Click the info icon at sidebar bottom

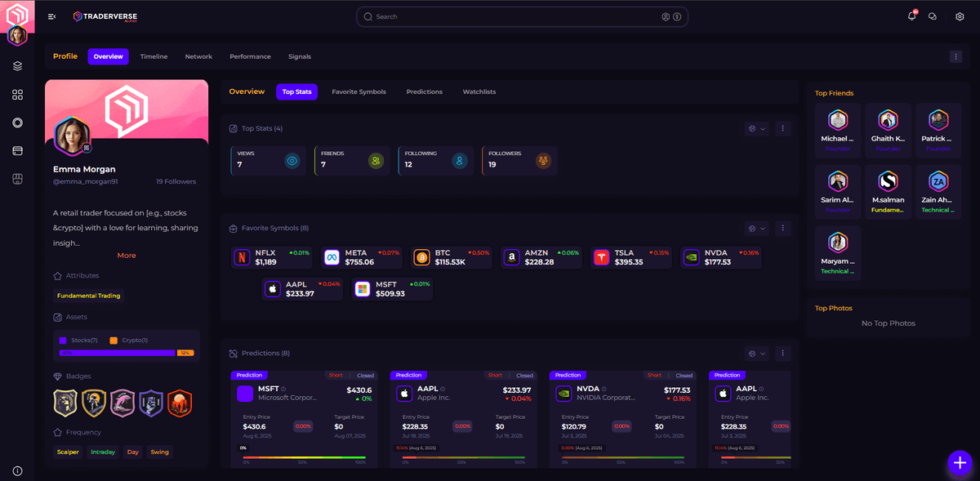tap(17, 470)
